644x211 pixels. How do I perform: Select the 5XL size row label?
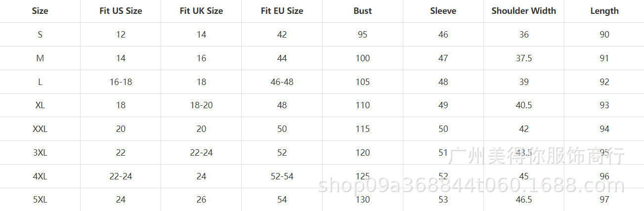point(40,200)
